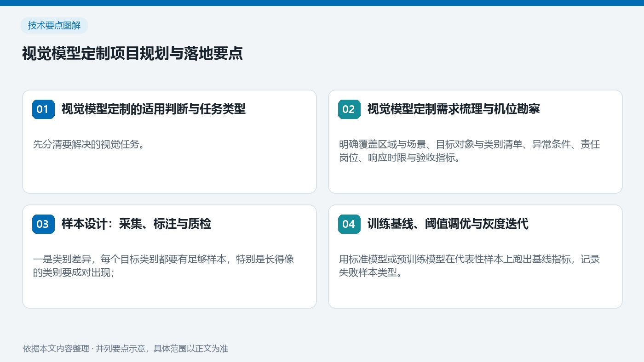The image size is (644, 362).
Task: Click the paragraph starting 一是类别差异
Action: coord(164,266)
